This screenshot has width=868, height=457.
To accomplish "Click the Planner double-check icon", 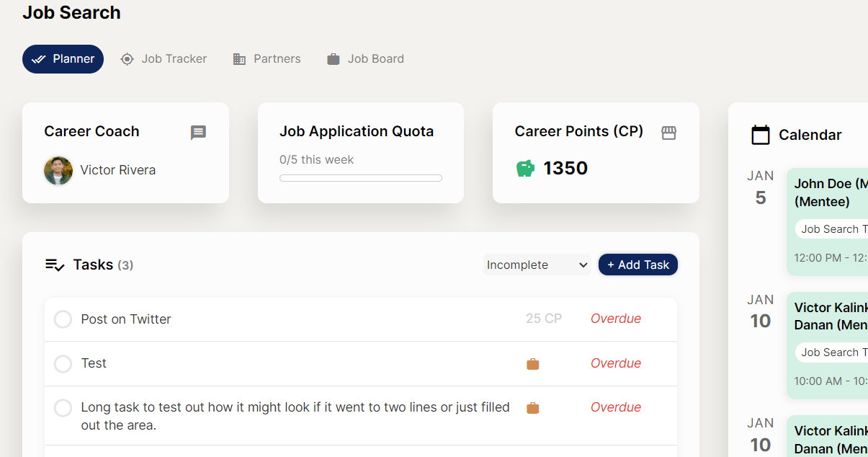I will click(39, 59).
